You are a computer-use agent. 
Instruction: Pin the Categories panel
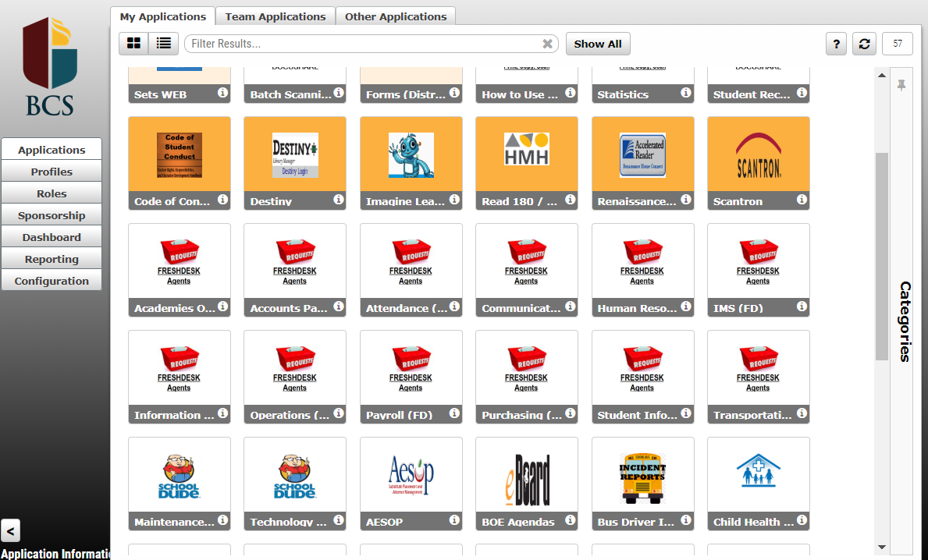pos(901,85)
